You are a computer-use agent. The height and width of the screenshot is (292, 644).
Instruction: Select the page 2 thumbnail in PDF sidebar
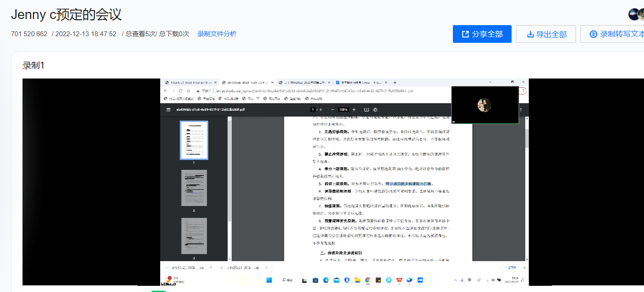[194, 188]
